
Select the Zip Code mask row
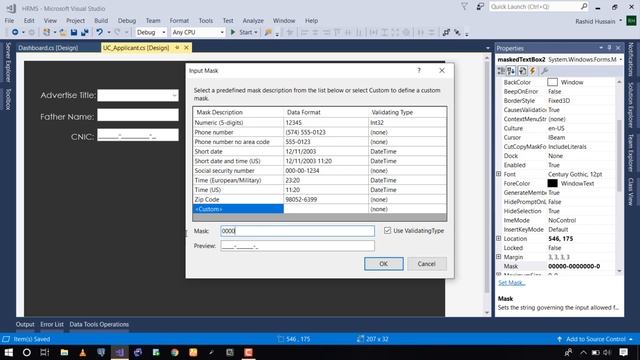pos(320,199)
